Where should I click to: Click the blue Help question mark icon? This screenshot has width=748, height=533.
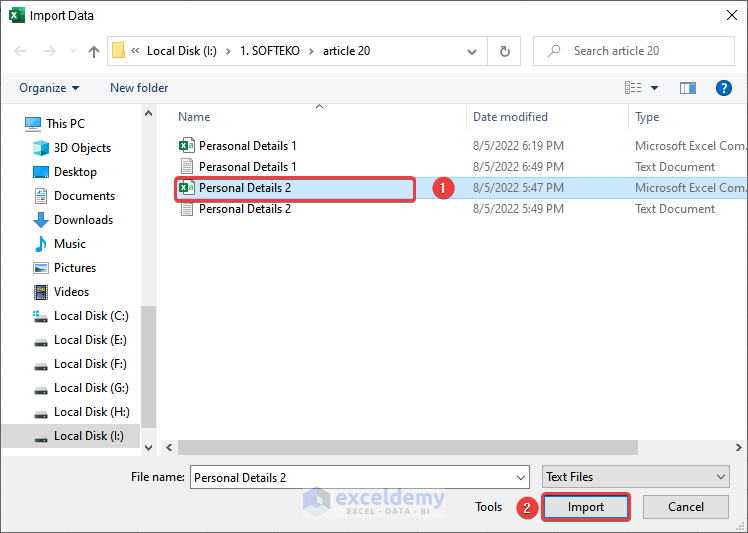coord(724,88)
